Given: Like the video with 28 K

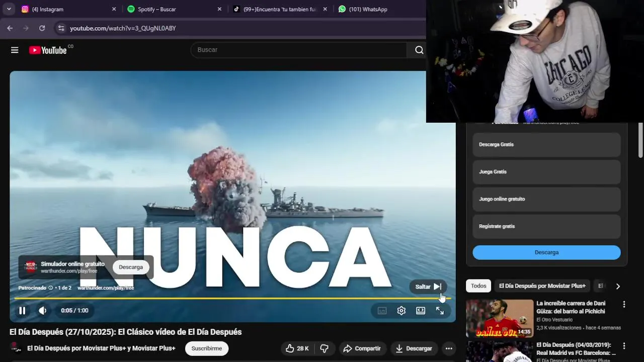Looking at the screenshot, I should click(297, 348).
